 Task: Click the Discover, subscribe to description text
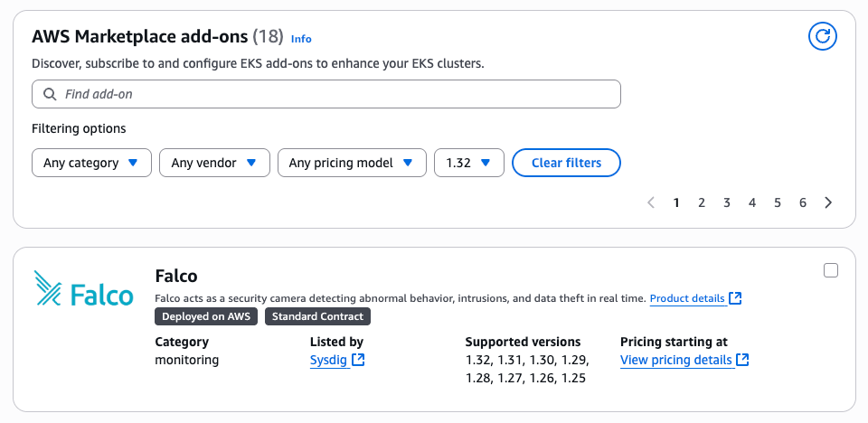[x=258, y=63]
